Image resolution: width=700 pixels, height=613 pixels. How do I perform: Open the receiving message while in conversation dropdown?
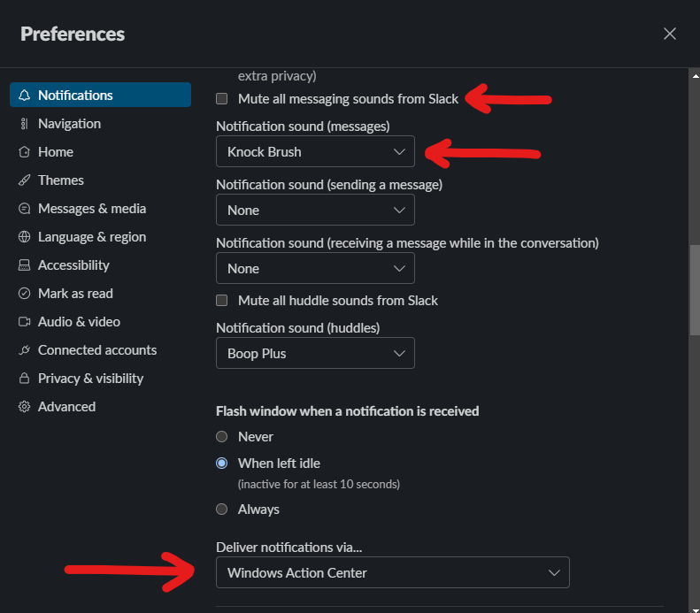[x=315, y=268]
